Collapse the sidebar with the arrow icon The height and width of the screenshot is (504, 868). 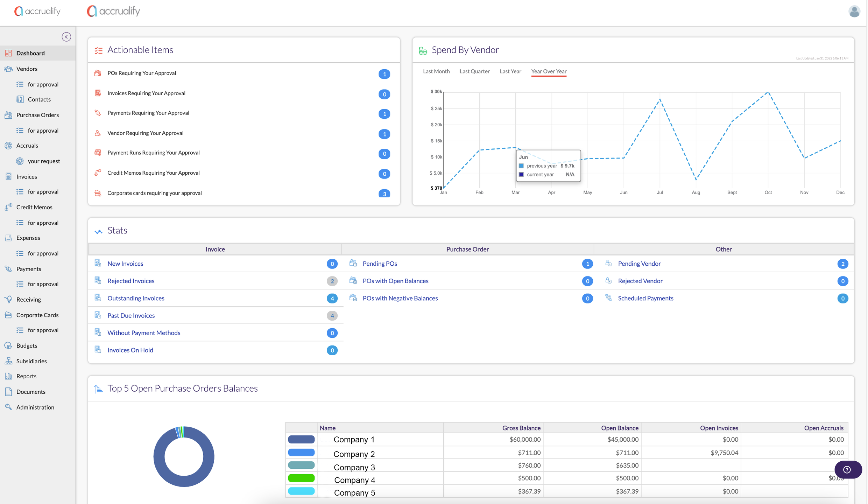(66, 37)
